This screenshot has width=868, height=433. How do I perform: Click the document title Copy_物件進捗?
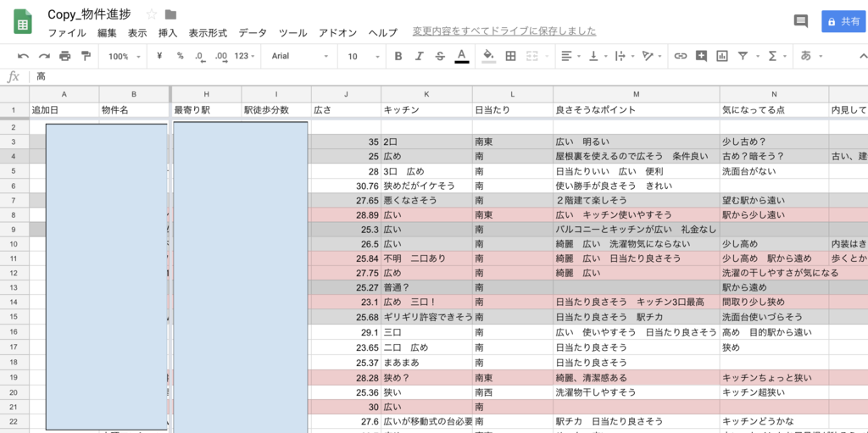[x=89, y=14]
